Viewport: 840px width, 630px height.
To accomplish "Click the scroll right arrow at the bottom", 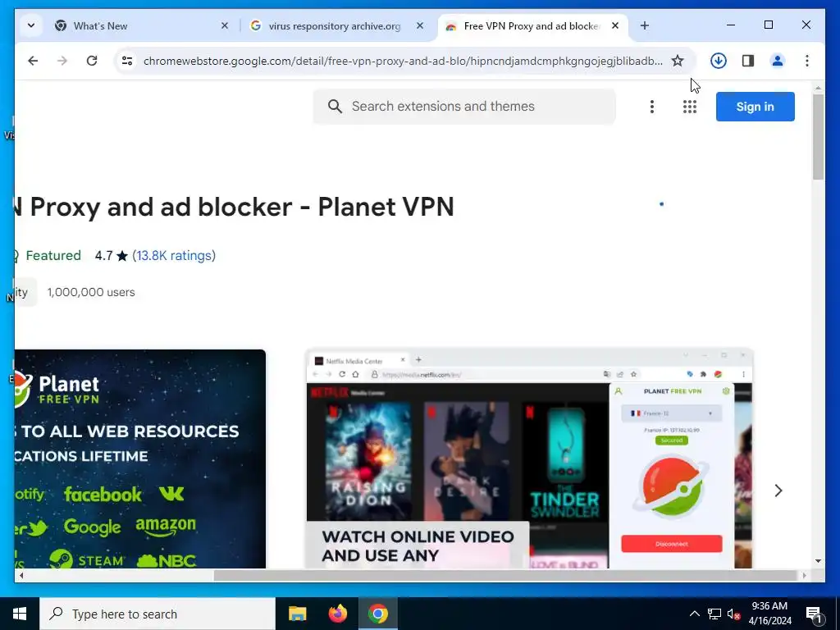I will pyautogui.click(x=804, y=575).
